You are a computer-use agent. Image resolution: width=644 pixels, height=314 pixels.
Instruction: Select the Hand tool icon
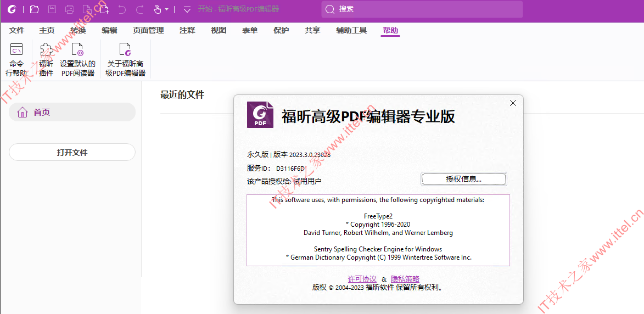158,9
